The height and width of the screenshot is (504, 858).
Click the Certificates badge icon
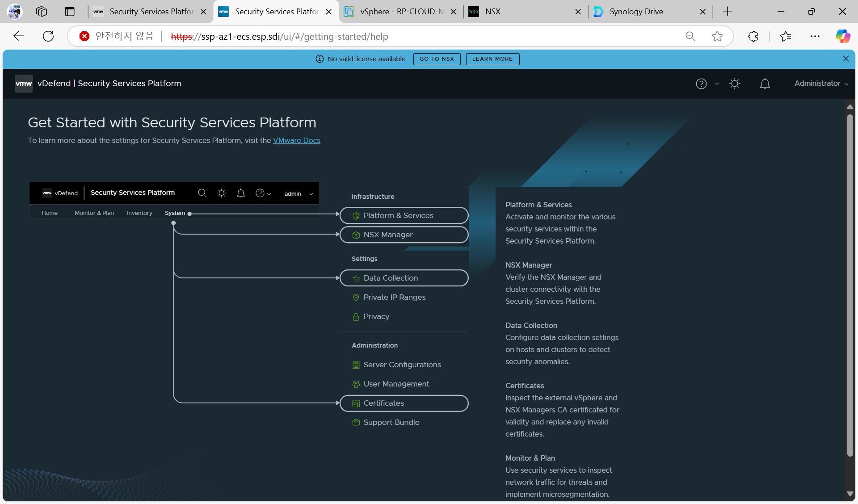click(x=356, y=403)
